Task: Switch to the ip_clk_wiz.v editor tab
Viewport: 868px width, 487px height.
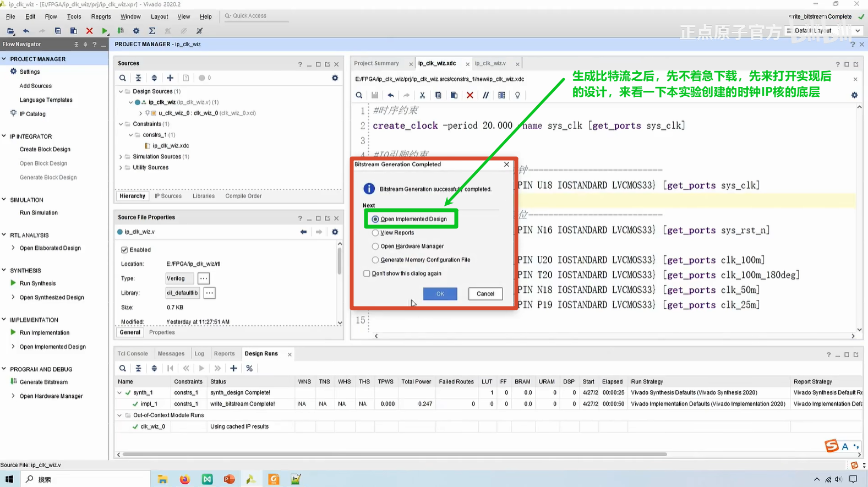Action: [490, 63]
